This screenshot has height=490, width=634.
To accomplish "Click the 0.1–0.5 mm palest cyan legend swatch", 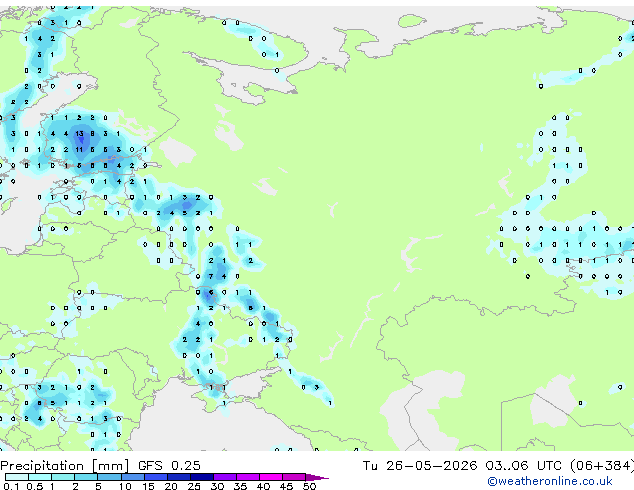I will pyautogui.click(x=17, y=477).
